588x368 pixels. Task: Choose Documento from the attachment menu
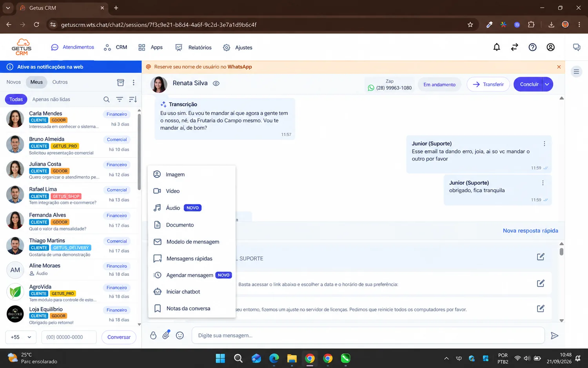[x=192, y=225]
